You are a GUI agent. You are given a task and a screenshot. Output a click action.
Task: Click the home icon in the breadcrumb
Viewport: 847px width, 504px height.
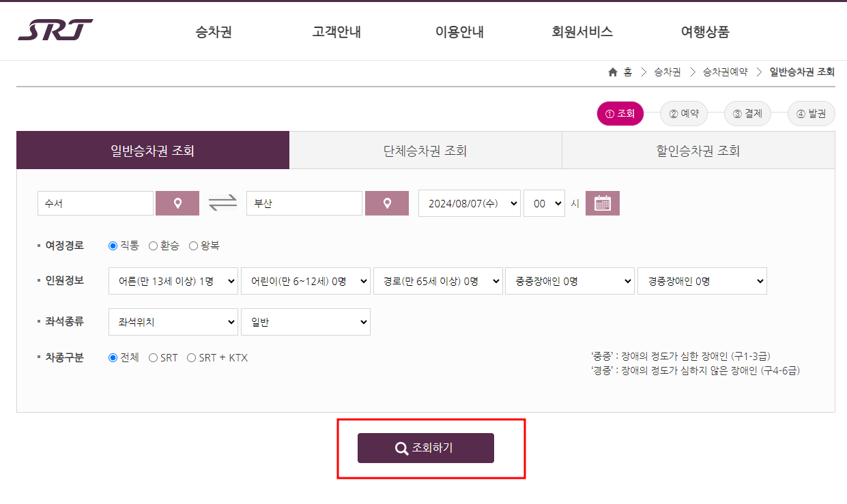click(x=612, y=71)
